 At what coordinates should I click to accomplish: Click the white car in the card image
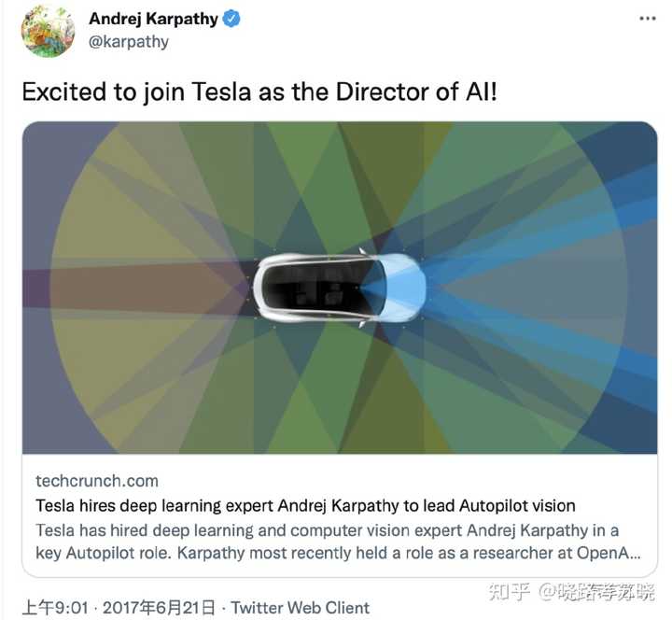[x=340, y=289]
